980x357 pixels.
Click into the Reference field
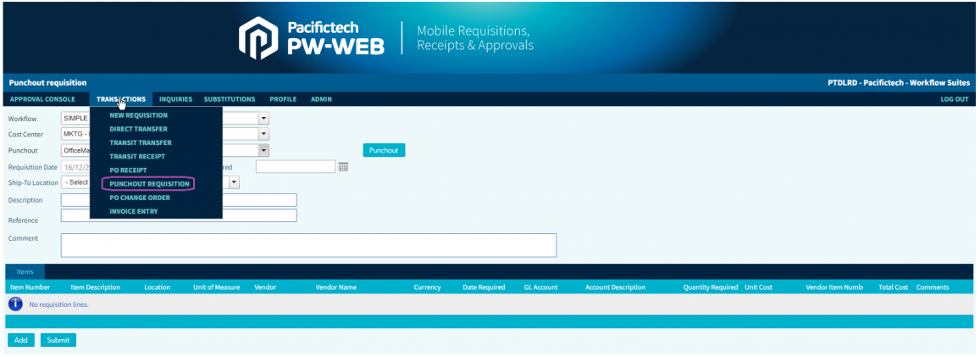179,215
